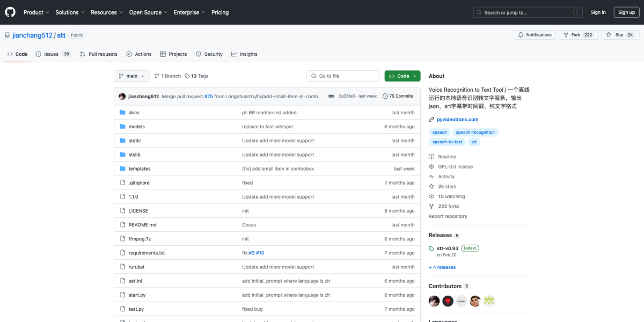This screenshot has width=644, height=322.
Task: Expand the commit message ellipsis button
Action: pos(331,96)
